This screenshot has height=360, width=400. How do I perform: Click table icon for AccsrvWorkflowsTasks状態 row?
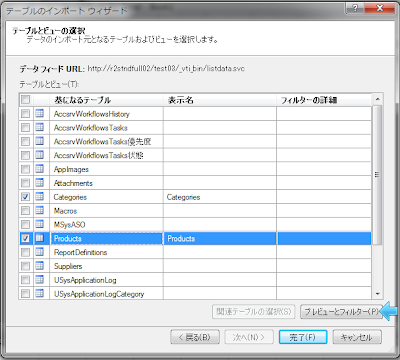coord(40,155)
